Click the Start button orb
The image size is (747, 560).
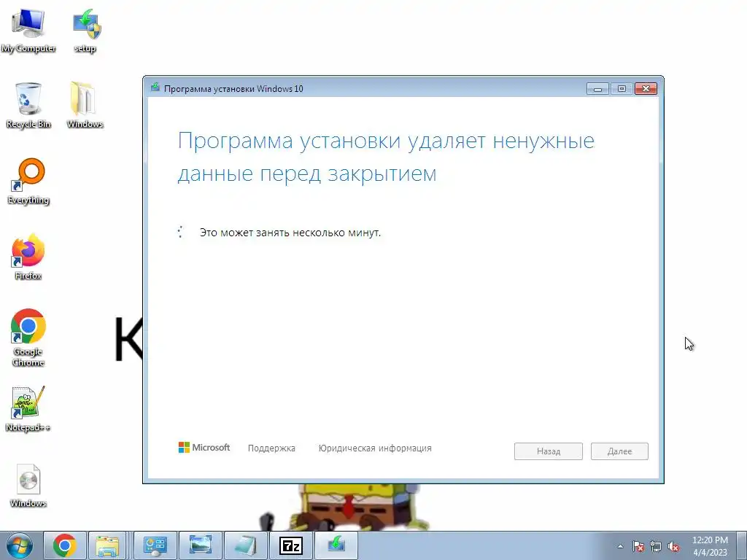[x=20, y=545]
